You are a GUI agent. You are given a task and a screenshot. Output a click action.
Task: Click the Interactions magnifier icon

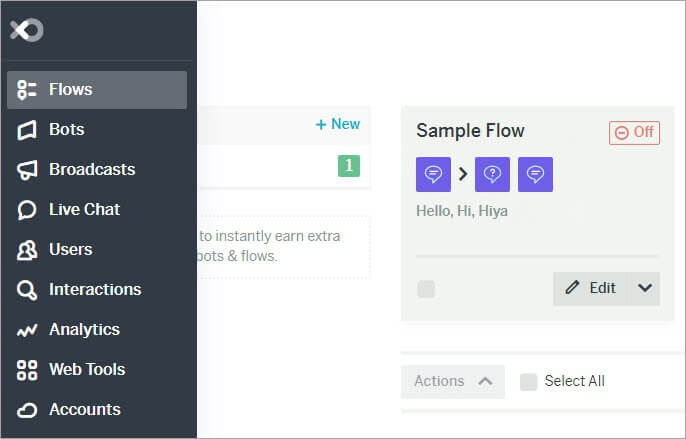click(x=27, y=290)
